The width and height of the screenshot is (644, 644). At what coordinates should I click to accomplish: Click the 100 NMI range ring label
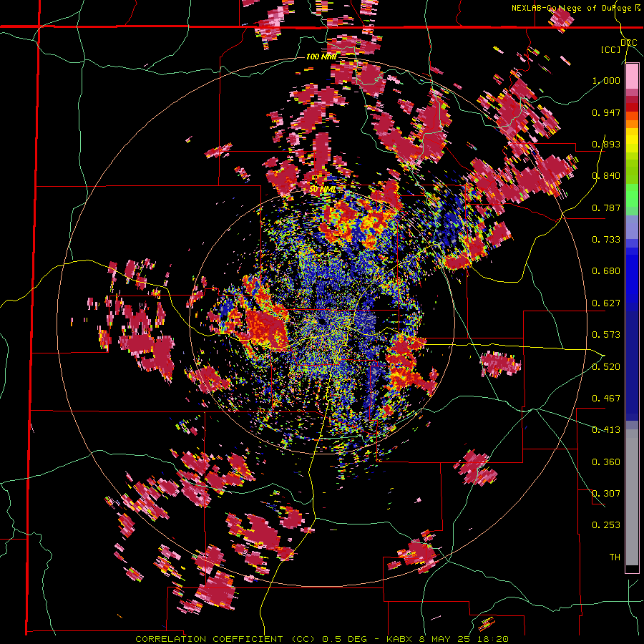pos(321,57)
